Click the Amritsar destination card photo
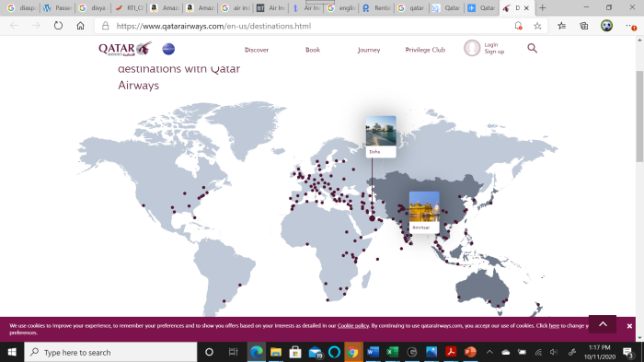 424,206
